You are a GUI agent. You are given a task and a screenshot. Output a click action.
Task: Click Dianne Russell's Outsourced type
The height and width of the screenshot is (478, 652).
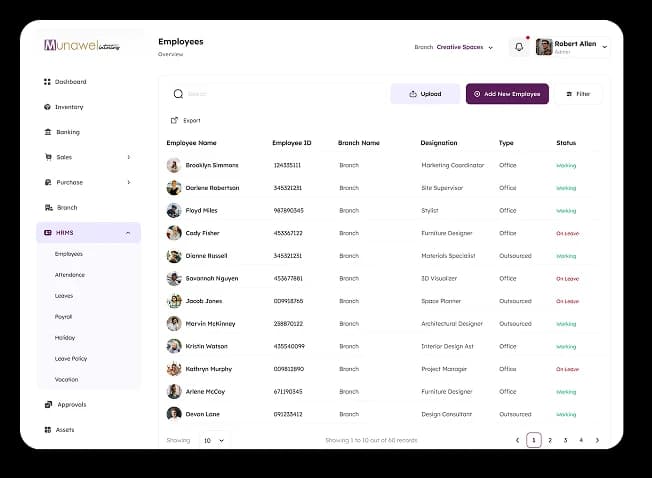515,256
